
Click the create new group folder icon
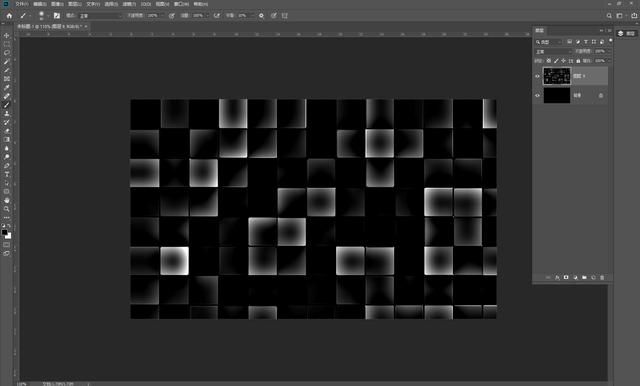point(584,277)
